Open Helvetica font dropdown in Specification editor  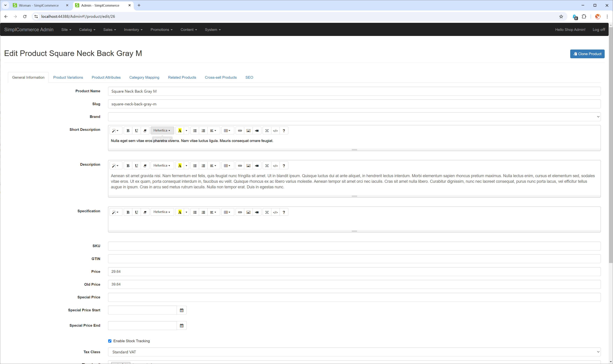162,212
